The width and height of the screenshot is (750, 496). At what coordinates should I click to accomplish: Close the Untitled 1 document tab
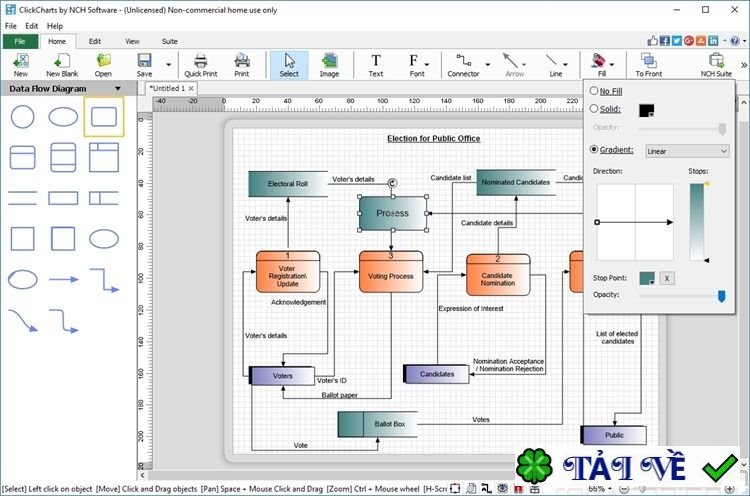(191, 88)
